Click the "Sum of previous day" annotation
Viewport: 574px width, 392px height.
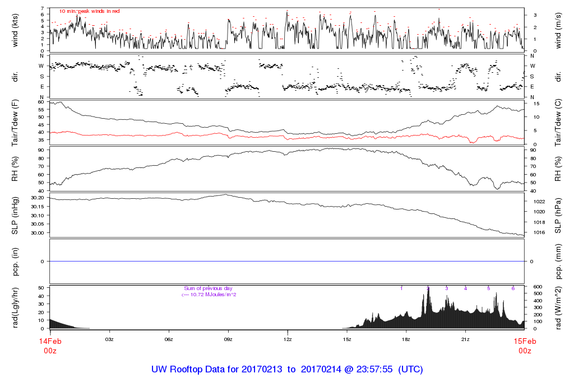tap(208, 288)
